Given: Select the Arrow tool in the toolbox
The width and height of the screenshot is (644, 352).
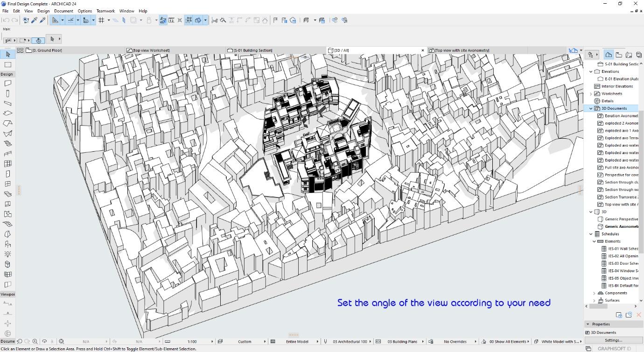Looking at the screenshot, I should (8, 55).
